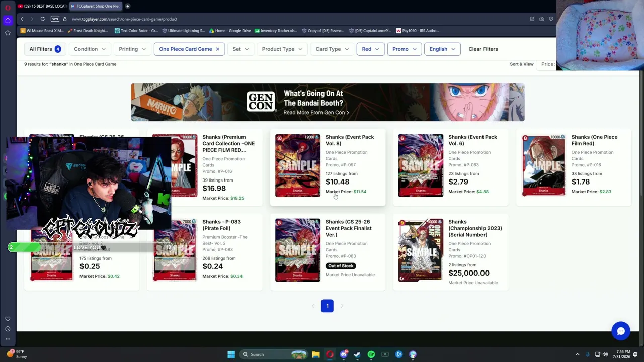The height and width of the screenshot is (362, 644).
Task: Open the 'Ultimate Lightning S...' bookmark
Action: pos(183,31)
